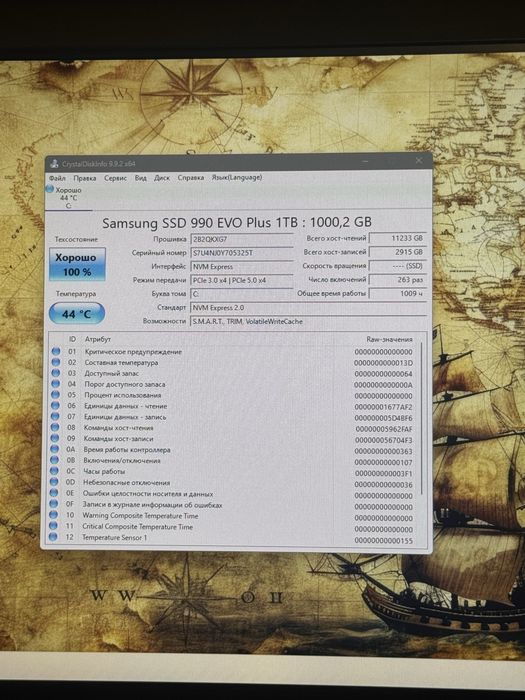
Task: Click the drive letter field C:
Action: (242, 294)
